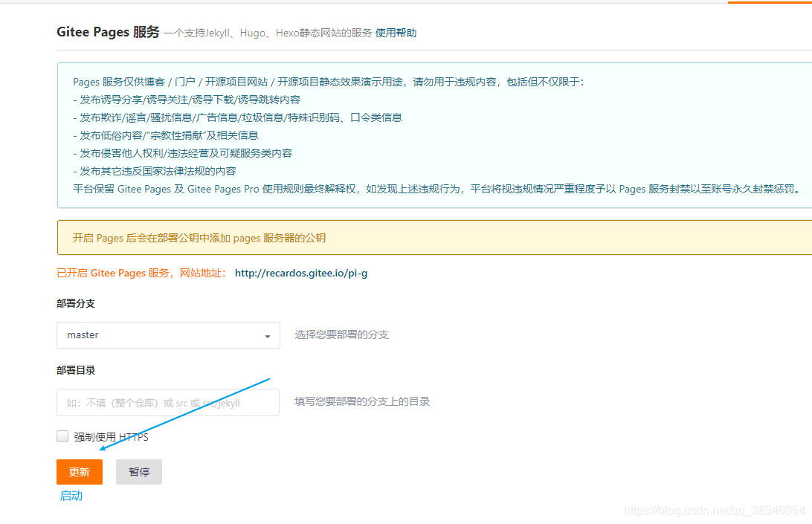This screenshot has height=524, width=812.
Task: Click the hint "填写您要部署的分支上的目录"
Action: click(362, 401)
